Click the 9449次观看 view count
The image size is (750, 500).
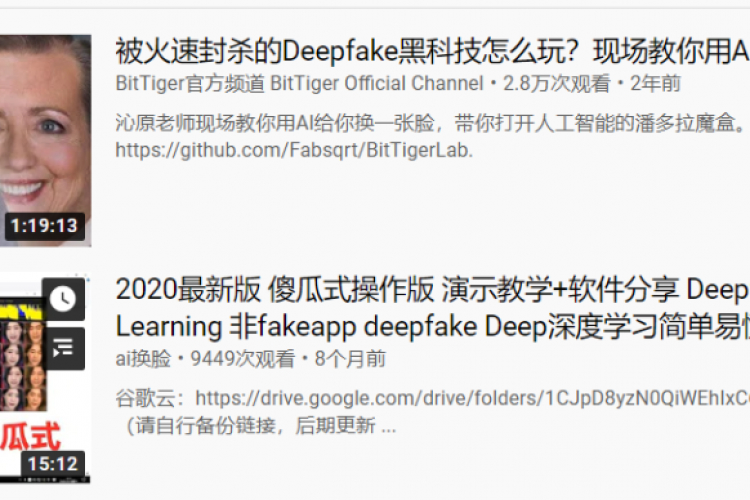point(243,358)
